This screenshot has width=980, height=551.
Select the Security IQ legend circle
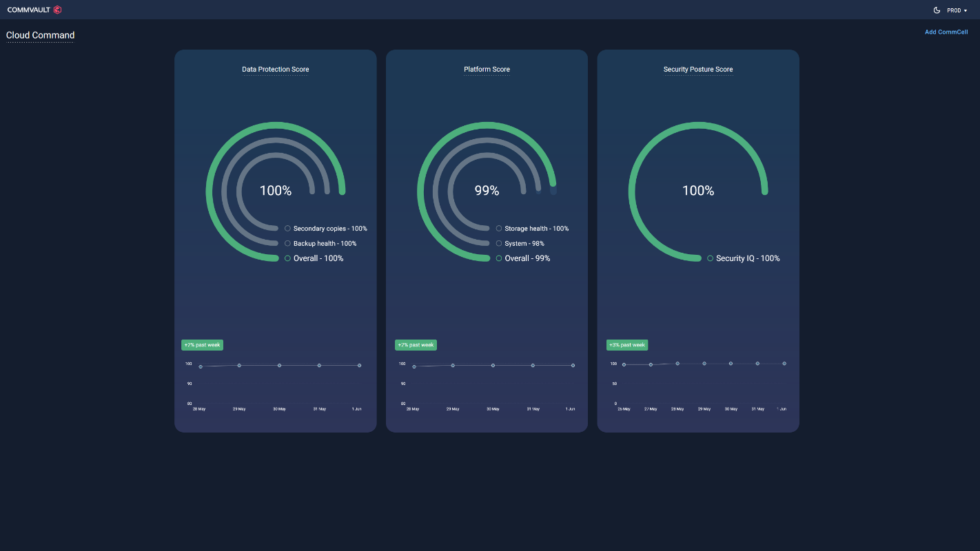(710, 258)
